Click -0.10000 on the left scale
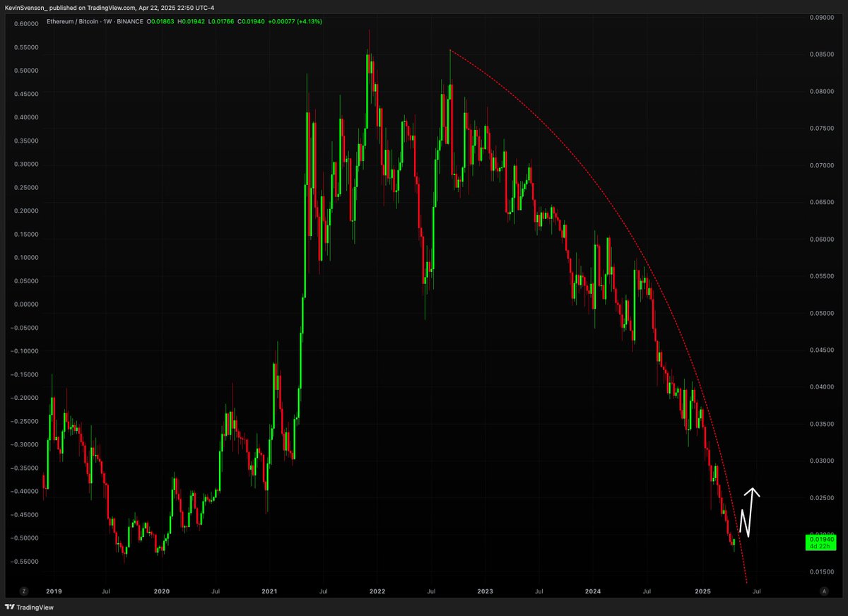 coord(25,351)
